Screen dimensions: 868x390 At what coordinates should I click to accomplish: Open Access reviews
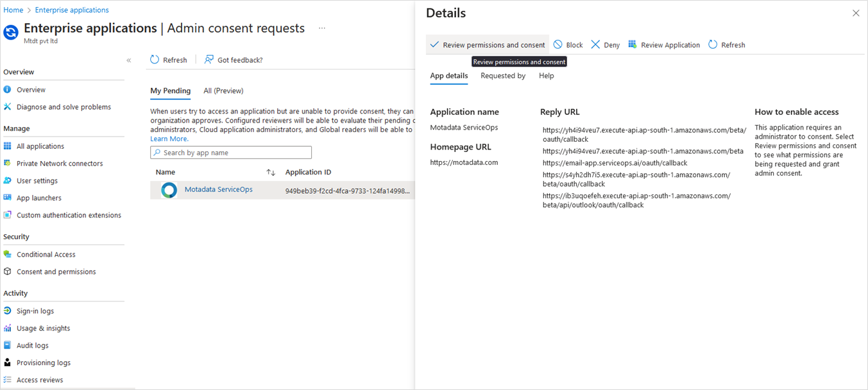coord(39,379)
